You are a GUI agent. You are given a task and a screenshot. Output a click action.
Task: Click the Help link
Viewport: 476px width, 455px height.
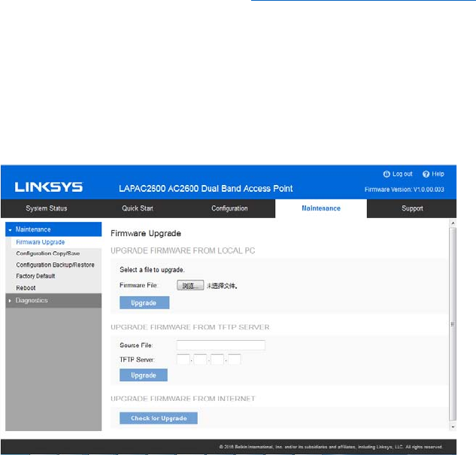(x=438, y=174)
